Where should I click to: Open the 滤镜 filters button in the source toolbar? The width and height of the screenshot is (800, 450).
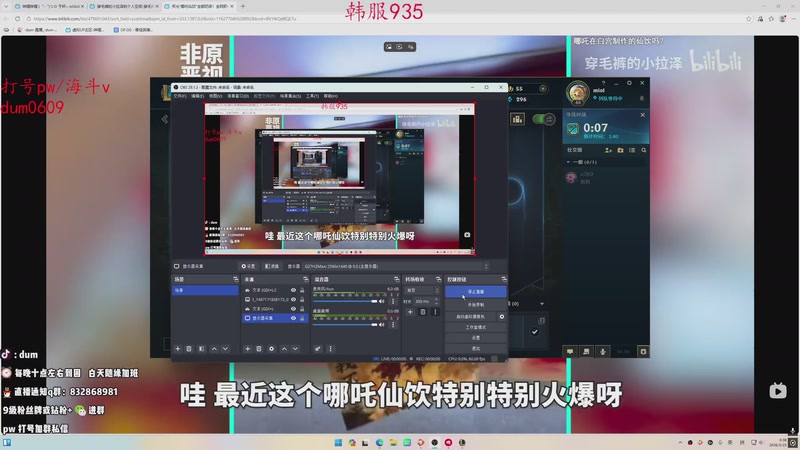[271, 266]
